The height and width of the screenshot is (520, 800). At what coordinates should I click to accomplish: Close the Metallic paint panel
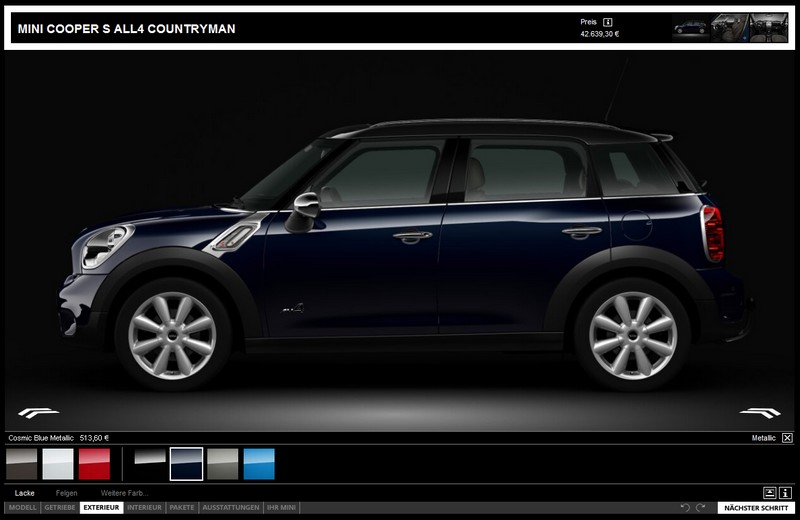(x=787, y=438)
